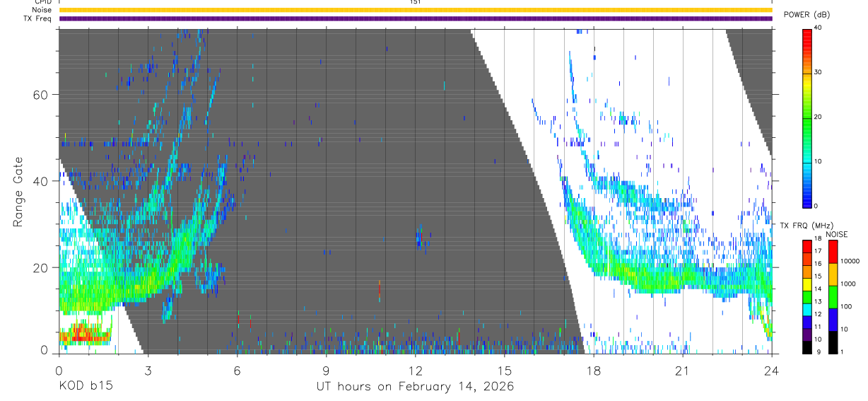868x401 pixels.
Task: Click the black 9–10 segment of TX FRQ scale
Action: [807, 347]
